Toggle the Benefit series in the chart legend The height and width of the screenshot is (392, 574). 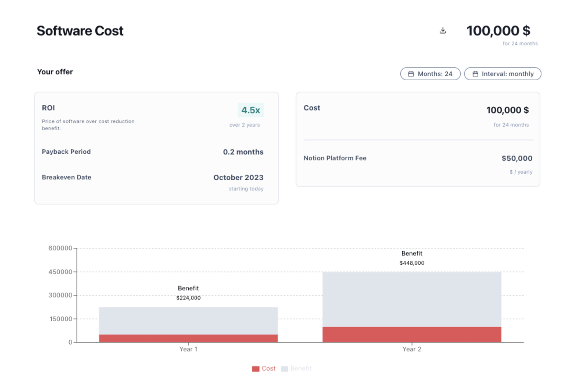(301, 368)
